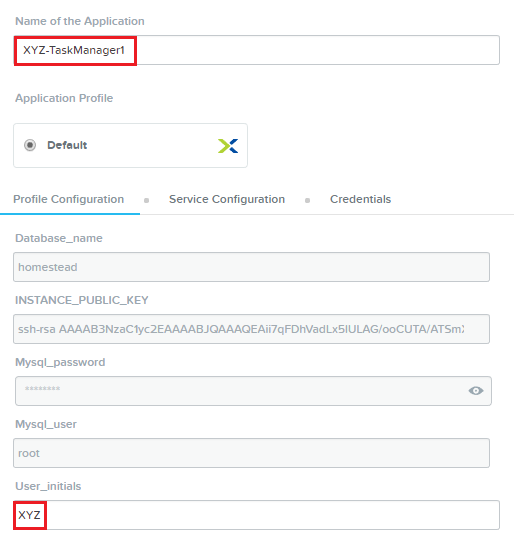Go to the Credentials tab
The height and width of the screenshot is (543, 514).
360,199
